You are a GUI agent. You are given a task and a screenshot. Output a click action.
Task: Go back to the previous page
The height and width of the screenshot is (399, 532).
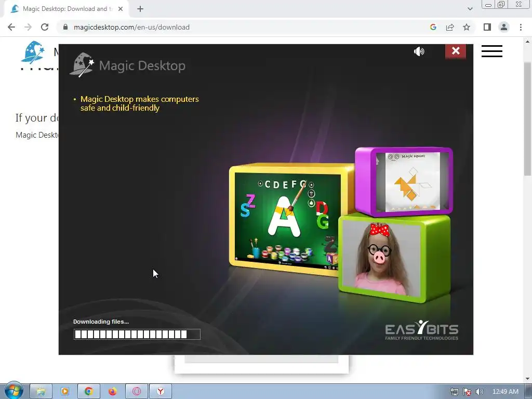click(x=11, y=27)
